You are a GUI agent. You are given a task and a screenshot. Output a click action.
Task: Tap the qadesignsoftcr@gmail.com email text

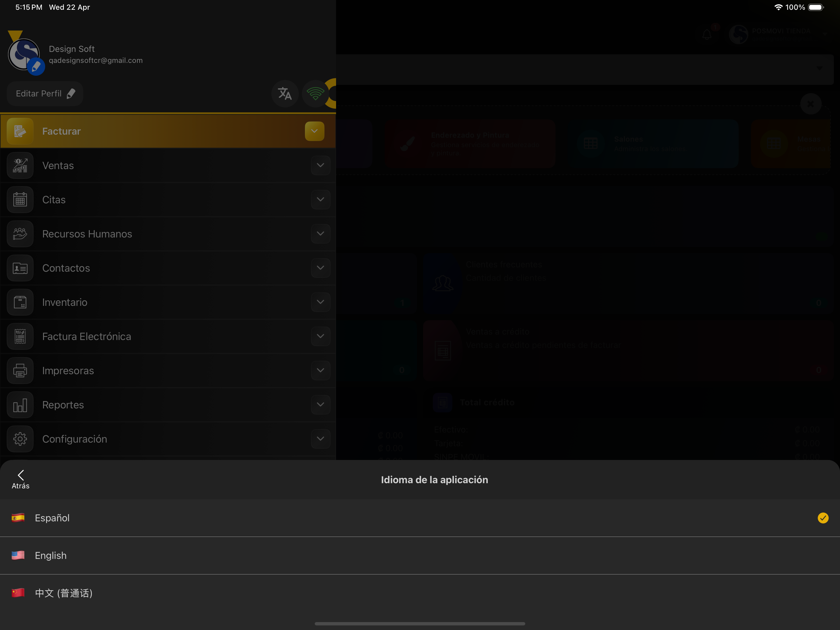[96, 60]
